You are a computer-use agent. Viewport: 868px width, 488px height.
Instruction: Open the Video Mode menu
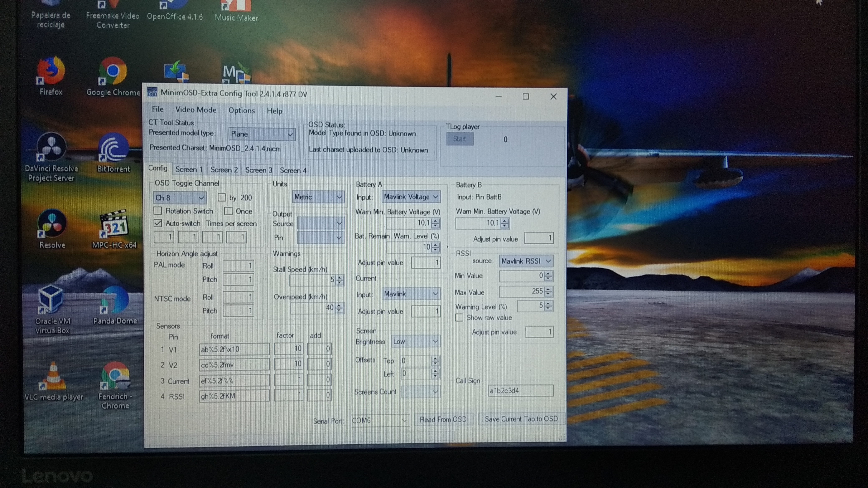(x=196, y=110)
